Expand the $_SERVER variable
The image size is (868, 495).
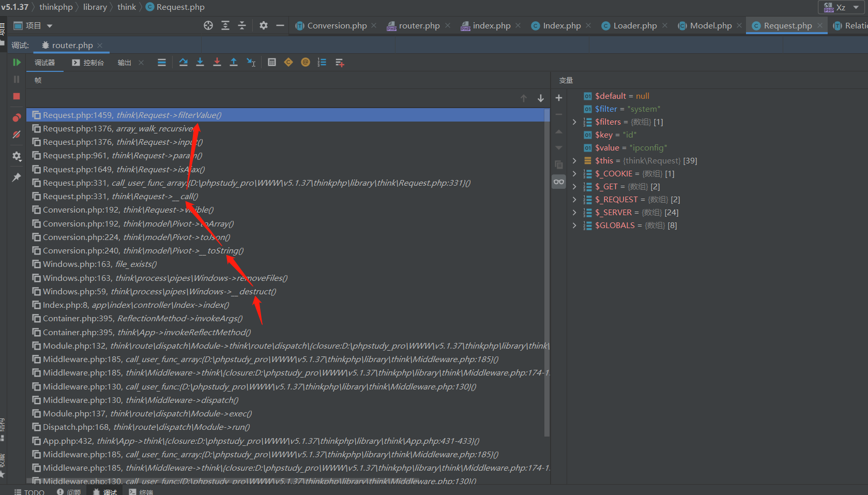click(574, 213)
